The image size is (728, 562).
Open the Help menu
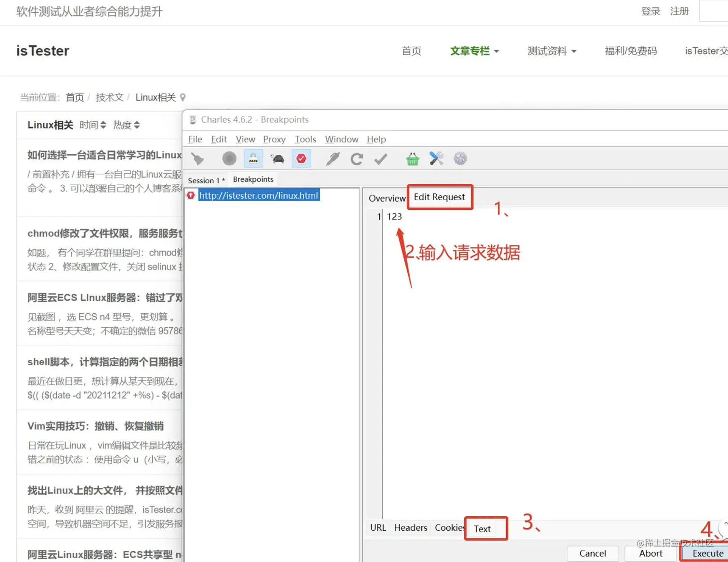(x=376, y=139)
